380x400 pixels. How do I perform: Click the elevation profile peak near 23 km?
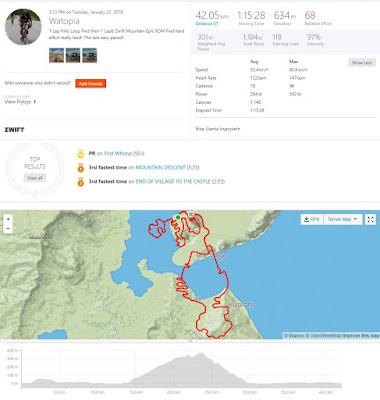click(x=201, y=354)
